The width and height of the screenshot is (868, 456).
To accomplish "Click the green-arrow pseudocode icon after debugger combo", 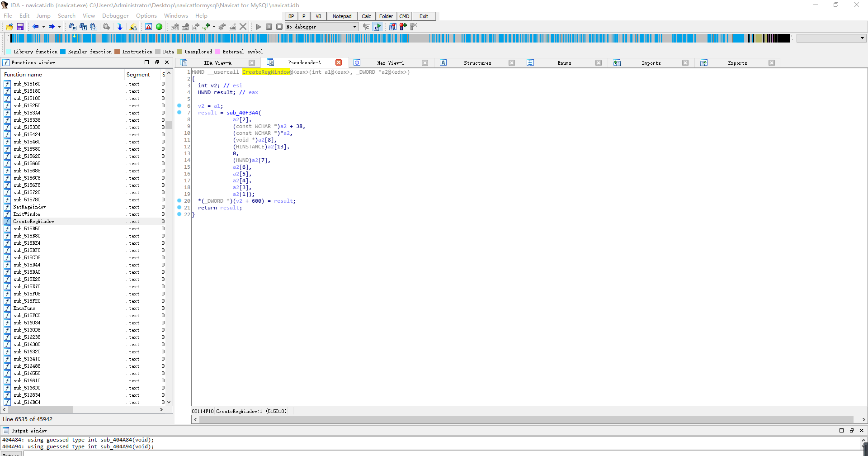I will pos(377,27).
